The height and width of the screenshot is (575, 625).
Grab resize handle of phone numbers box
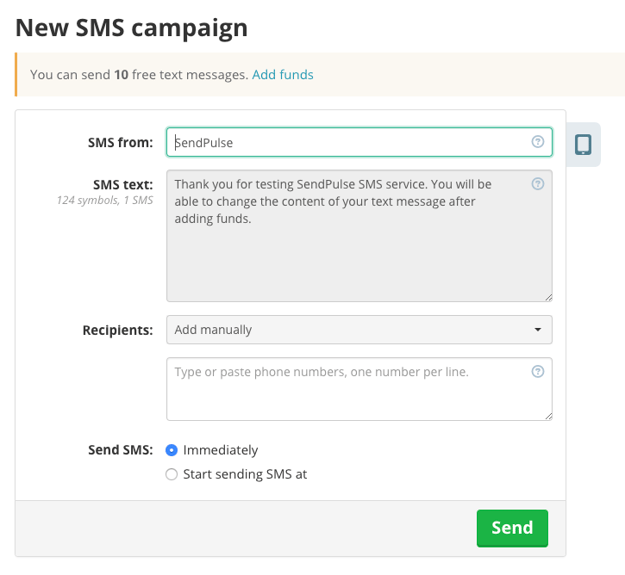pyautogui.click(x=547, y=415)
